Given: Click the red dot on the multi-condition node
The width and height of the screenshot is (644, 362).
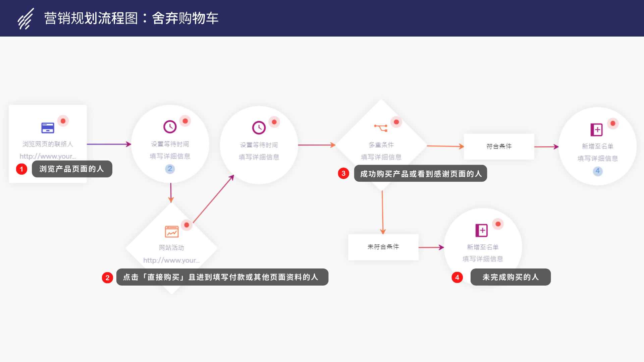Looking at the screenshot, I should (x=396, y=122).
